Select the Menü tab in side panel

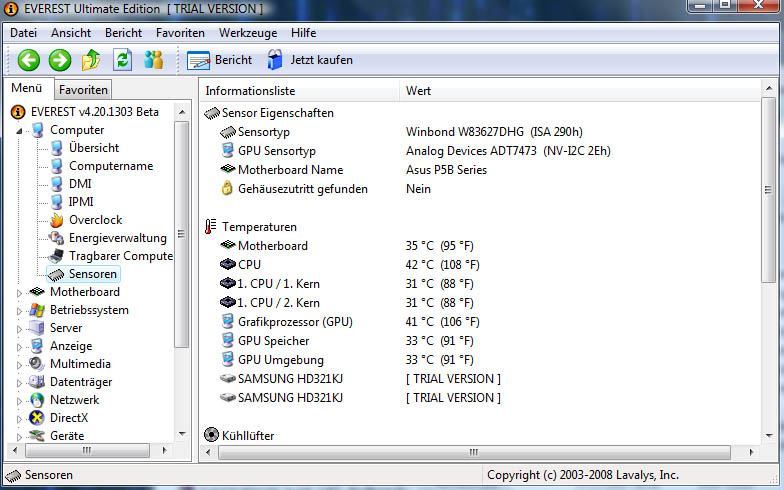click(27, 88)
